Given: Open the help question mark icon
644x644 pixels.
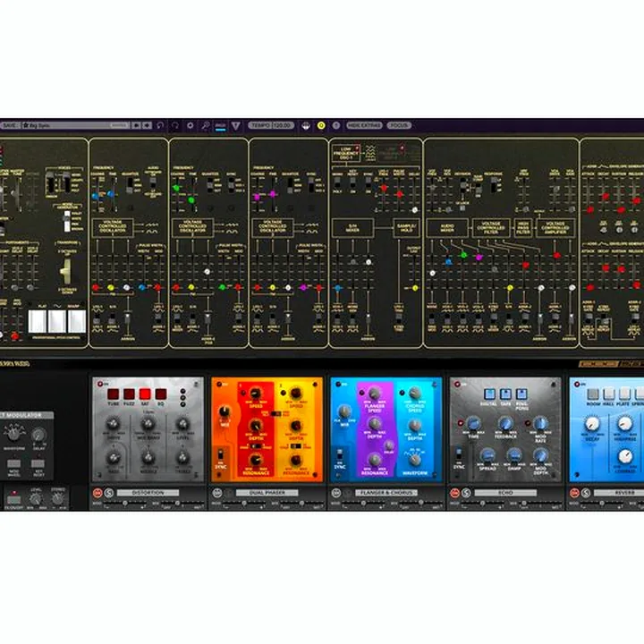Looking at the screenshot, I should point(336,125).
